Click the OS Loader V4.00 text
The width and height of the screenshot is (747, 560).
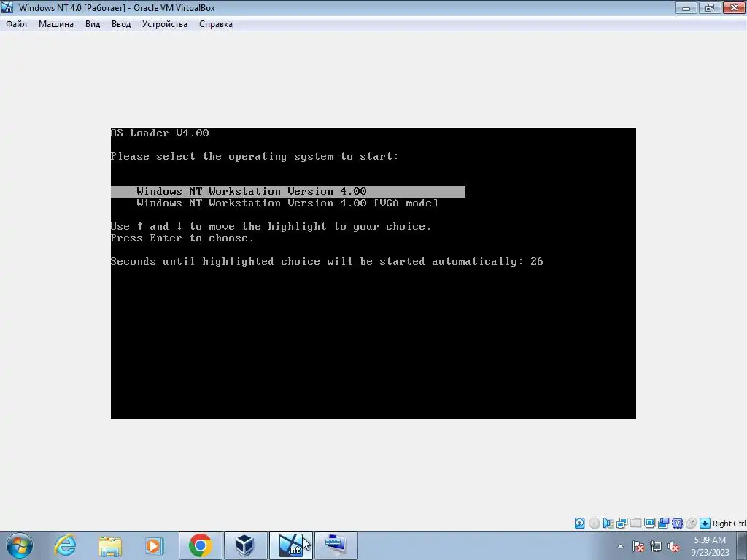click(160, 133)
